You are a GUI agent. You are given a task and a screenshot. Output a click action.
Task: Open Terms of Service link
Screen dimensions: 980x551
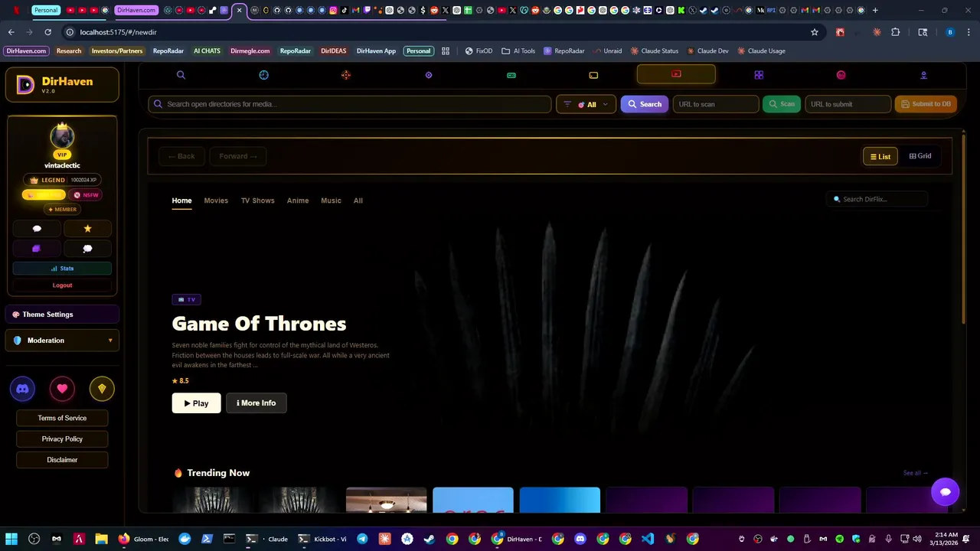click(62, 418)
